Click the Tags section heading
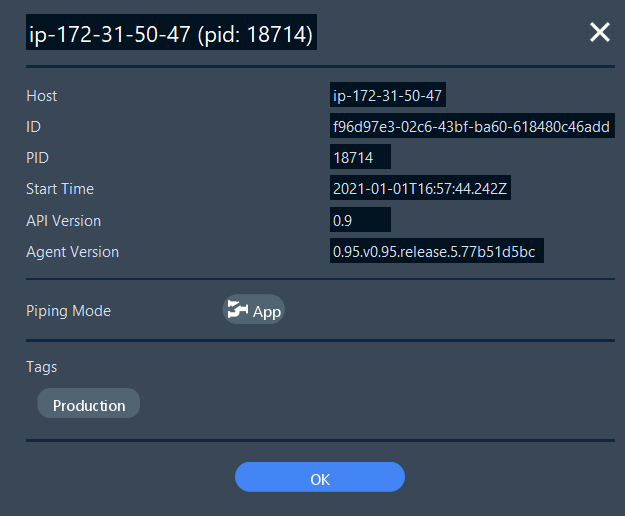This screenshot has height=516, width=625. coord(42,367)
